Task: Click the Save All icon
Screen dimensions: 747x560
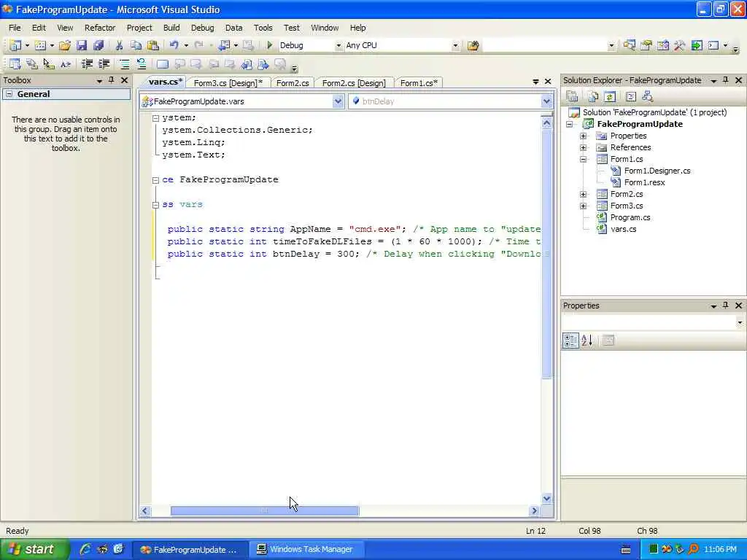Action: (x=98, y=45)
